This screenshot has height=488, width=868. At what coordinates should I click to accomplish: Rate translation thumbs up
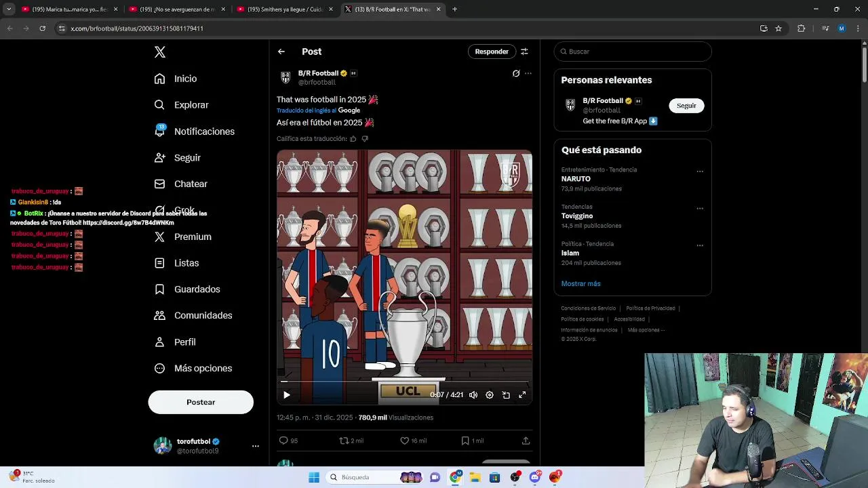[353, 139]
